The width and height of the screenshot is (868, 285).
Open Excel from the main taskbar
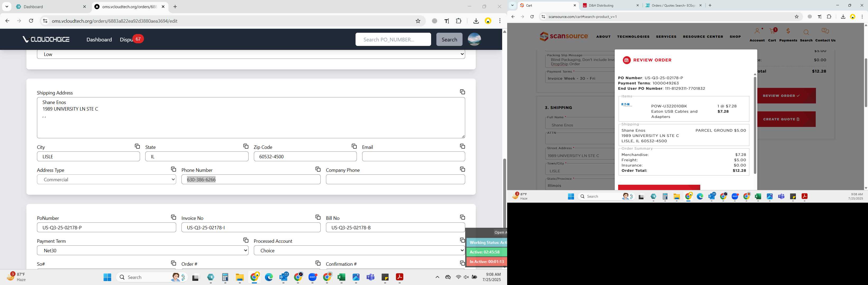point(341,277)
